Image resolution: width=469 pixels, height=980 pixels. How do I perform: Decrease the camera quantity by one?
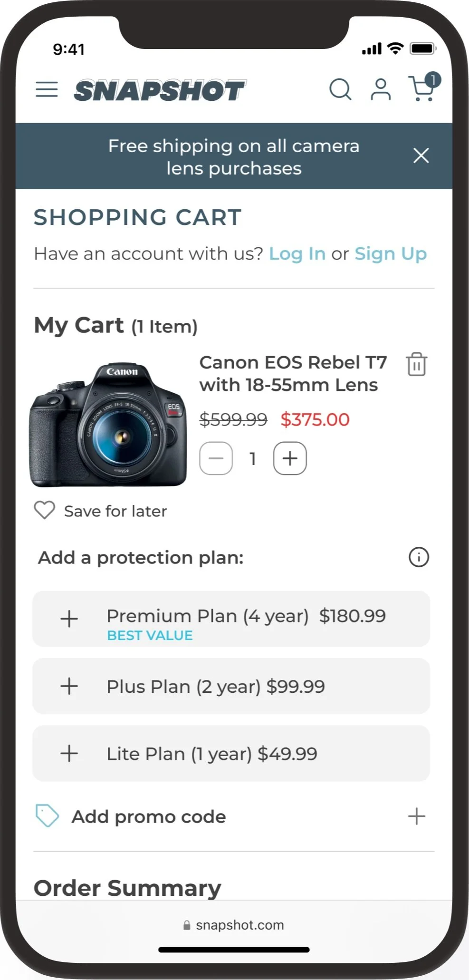tap(216, 458)
